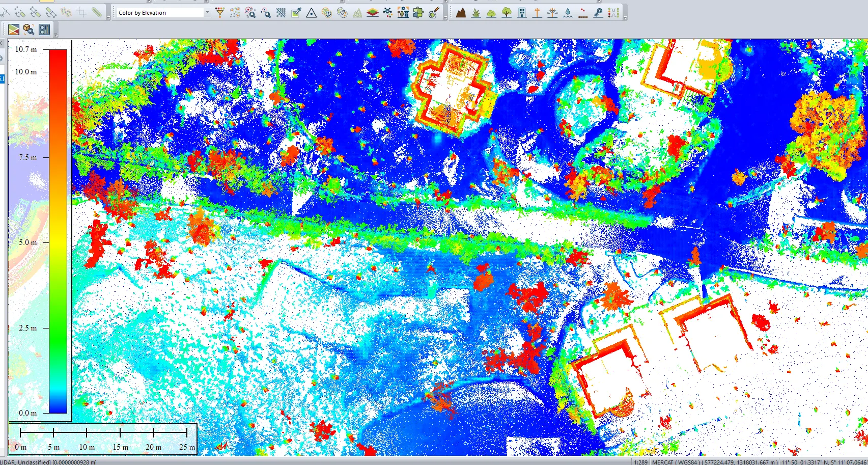Click the warning triangle analysis icon
This screenshot has width=868, height=465.
[x=312, y=13]
